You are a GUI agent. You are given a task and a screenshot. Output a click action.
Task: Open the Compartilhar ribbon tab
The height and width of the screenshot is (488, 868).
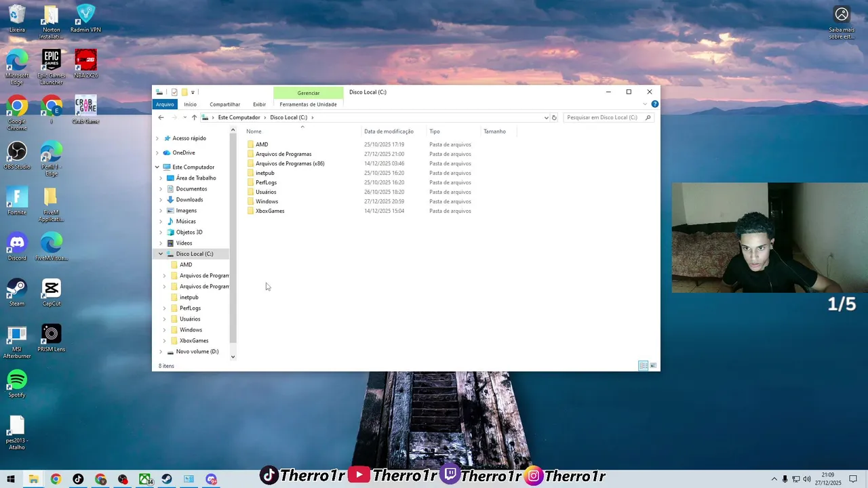tap(224, 104)
